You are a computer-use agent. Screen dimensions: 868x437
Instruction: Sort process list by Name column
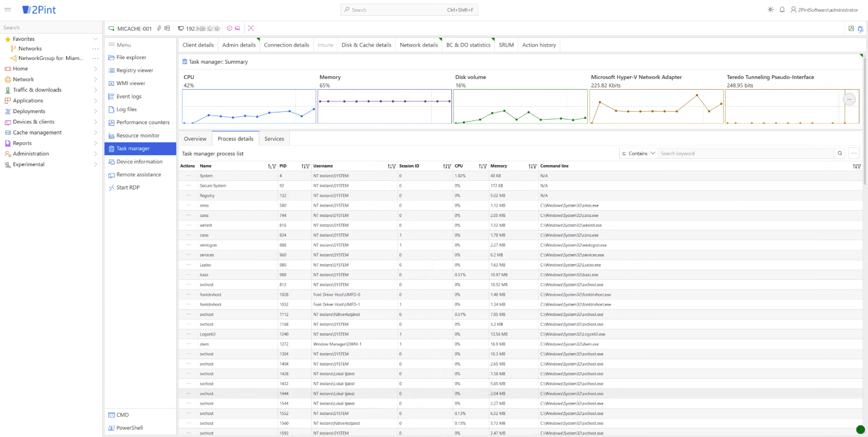(270, 166)
